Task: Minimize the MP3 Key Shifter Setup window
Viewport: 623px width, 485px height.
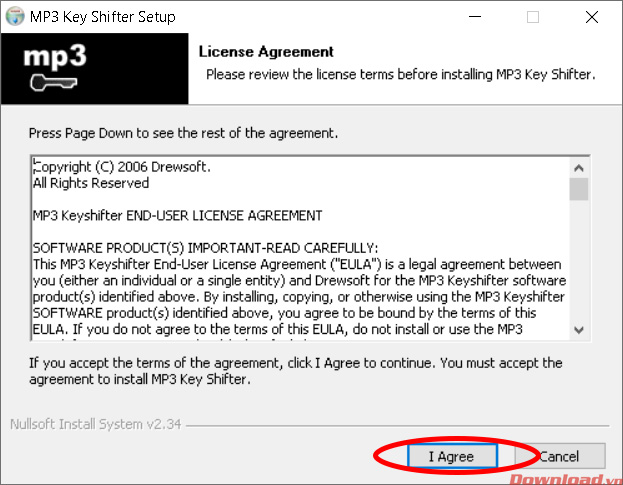Action: (x=485, y=17)
